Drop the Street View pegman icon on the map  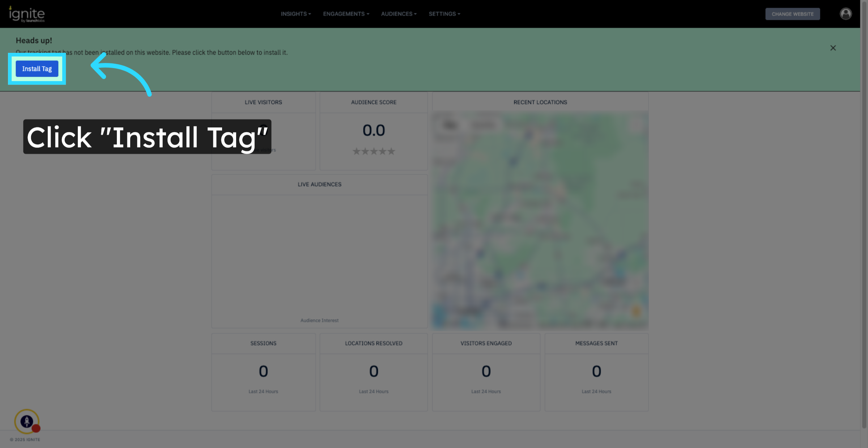636,310
